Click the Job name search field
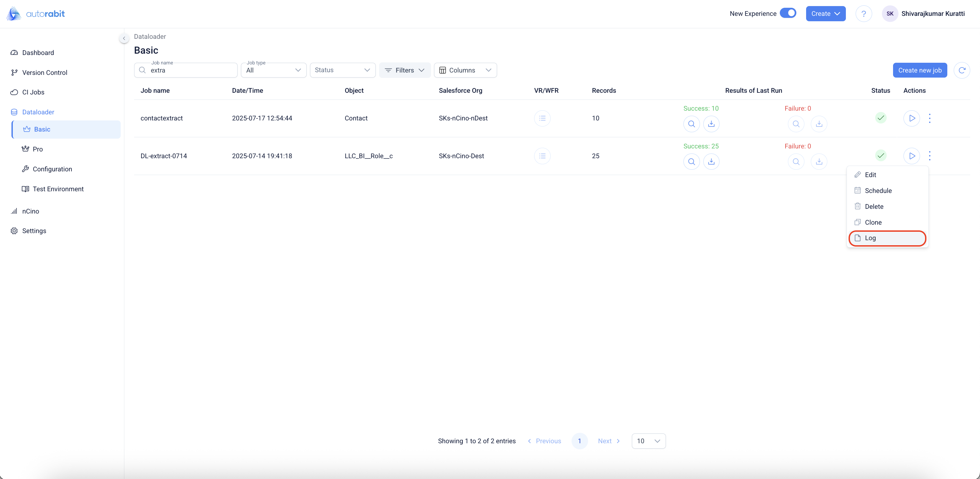 pos(190,71)
